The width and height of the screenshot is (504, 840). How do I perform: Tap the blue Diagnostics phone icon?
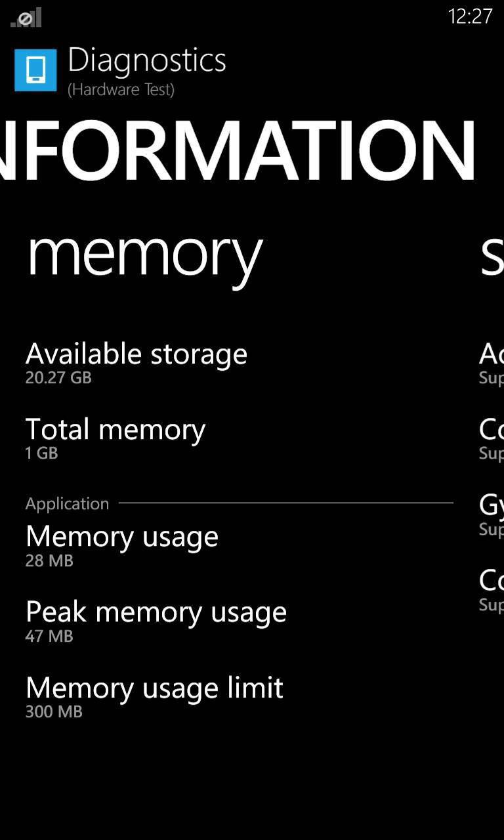tap(35, 70)
